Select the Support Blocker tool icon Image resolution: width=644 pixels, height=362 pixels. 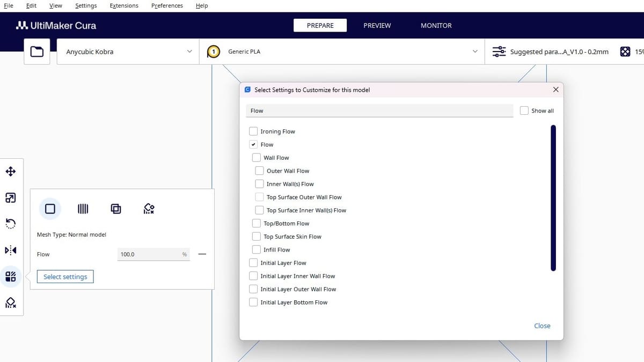(11, 302)
